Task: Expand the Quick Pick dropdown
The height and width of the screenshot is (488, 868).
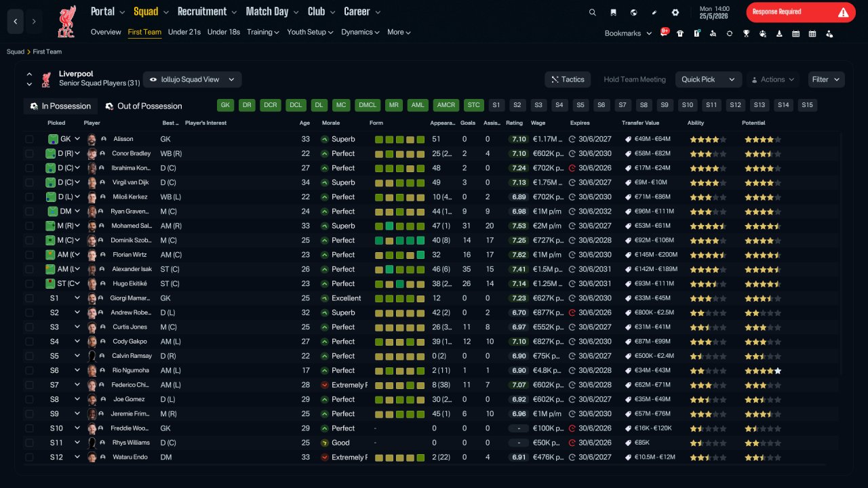Action: click(x=708, y=79)
